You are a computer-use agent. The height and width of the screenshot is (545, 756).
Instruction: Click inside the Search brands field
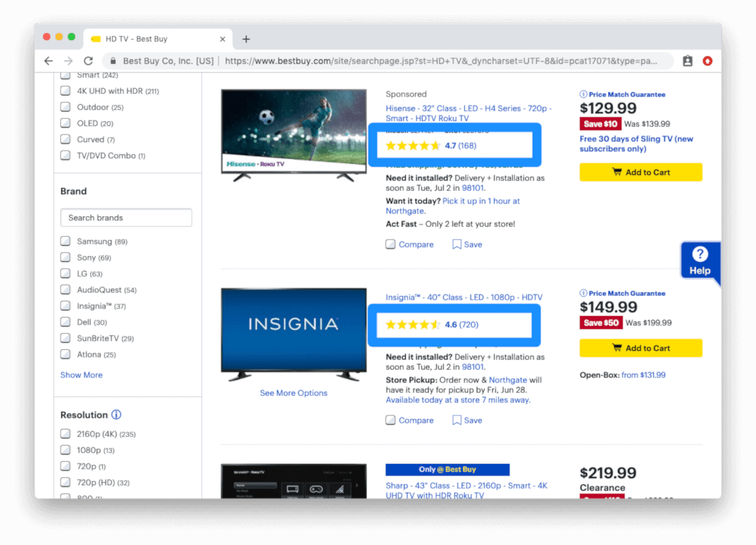[x=125, y=218]
